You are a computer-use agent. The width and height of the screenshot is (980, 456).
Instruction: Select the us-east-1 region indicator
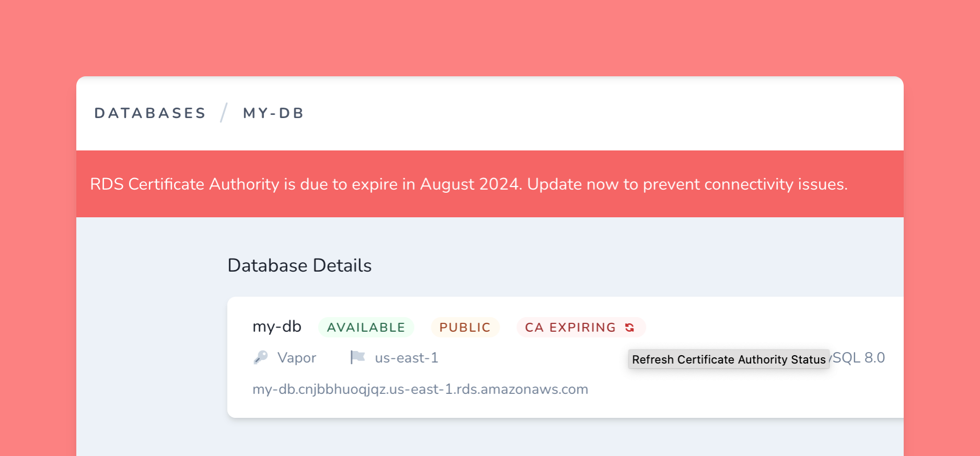coord(406,357)
